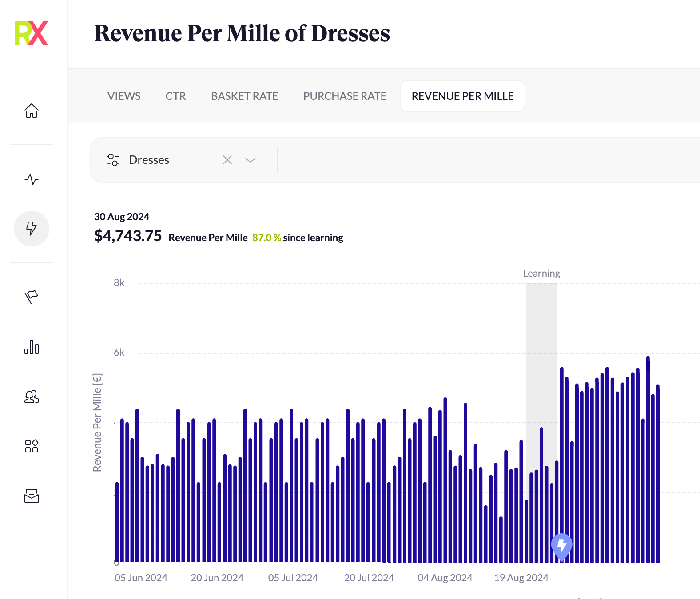This screenshot has height=599, width=700.
Task: Click the Learning label above chart
Action: point(541,273)
